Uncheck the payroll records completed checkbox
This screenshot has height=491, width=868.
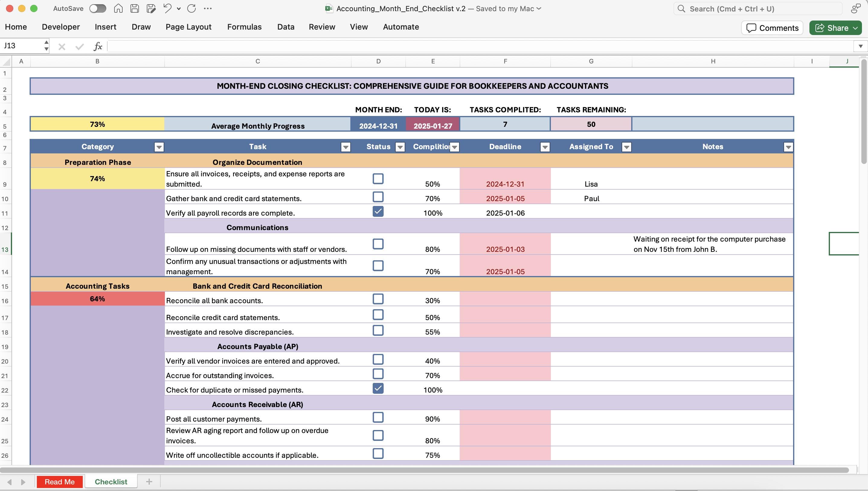[x=378, y=211]
